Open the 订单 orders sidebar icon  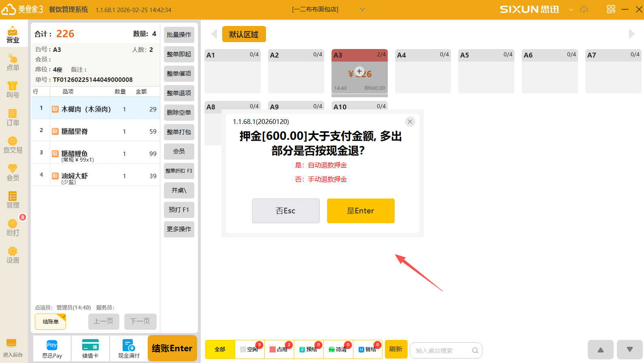click(13, 117)
